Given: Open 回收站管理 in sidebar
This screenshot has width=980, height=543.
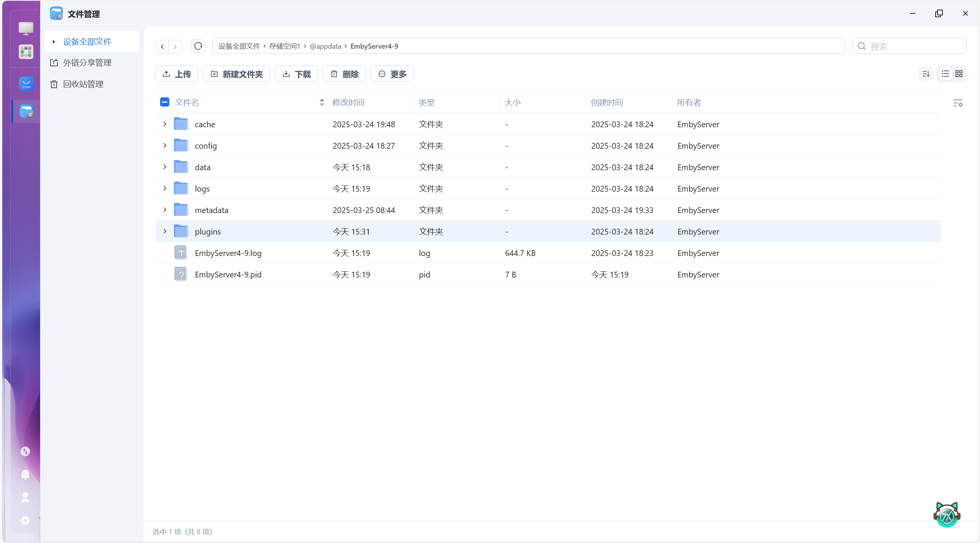Looking at the screenshot, I should [83, 84].
